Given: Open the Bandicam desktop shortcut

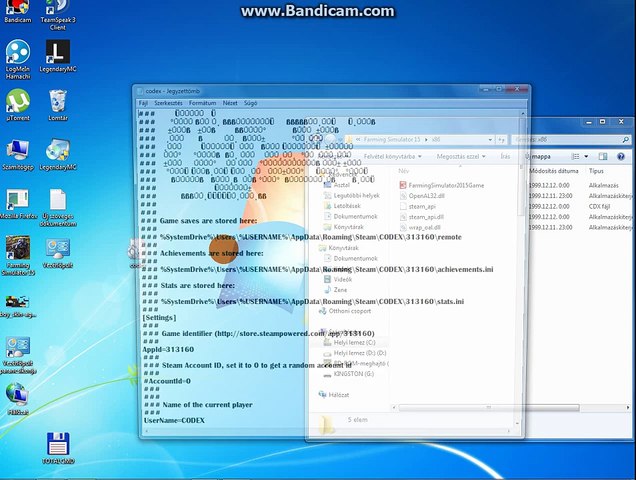Looking at the screenshot, I should 17,11.
